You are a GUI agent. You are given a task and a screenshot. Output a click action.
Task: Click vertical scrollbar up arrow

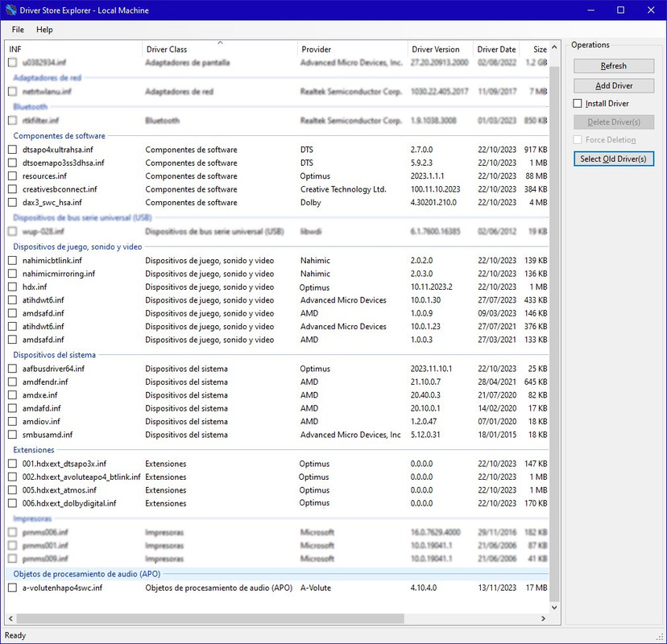[554, 47]
